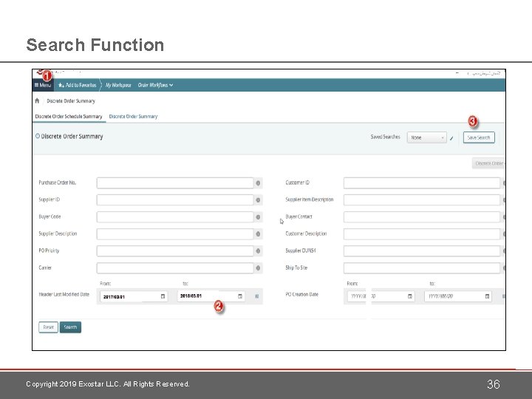This screenshot has width=532, height=399.
Task: Click the Save Search button
Action: pos(479,137)
